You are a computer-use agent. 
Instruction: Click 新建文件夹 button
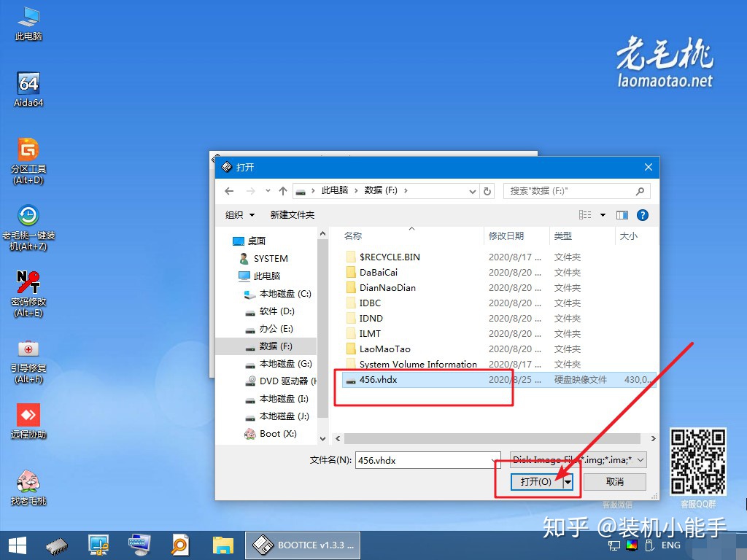(x=292, y=215)
